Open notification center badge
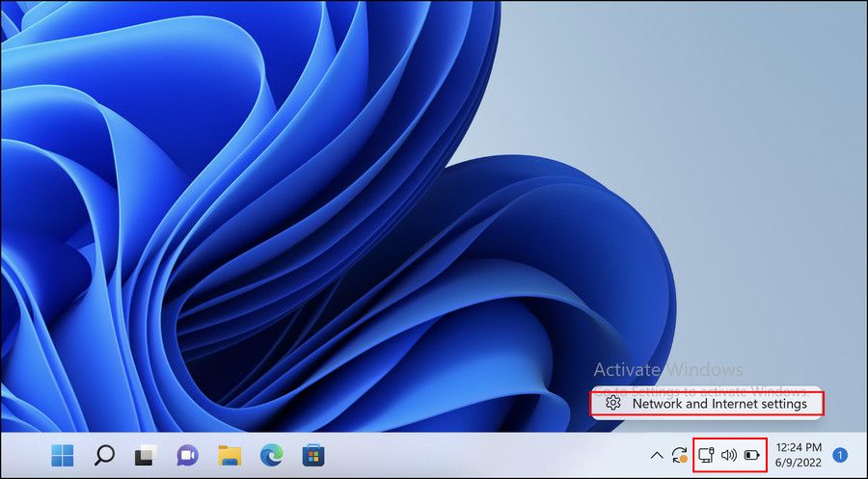868x479 pixels. (x=840, y=455)
